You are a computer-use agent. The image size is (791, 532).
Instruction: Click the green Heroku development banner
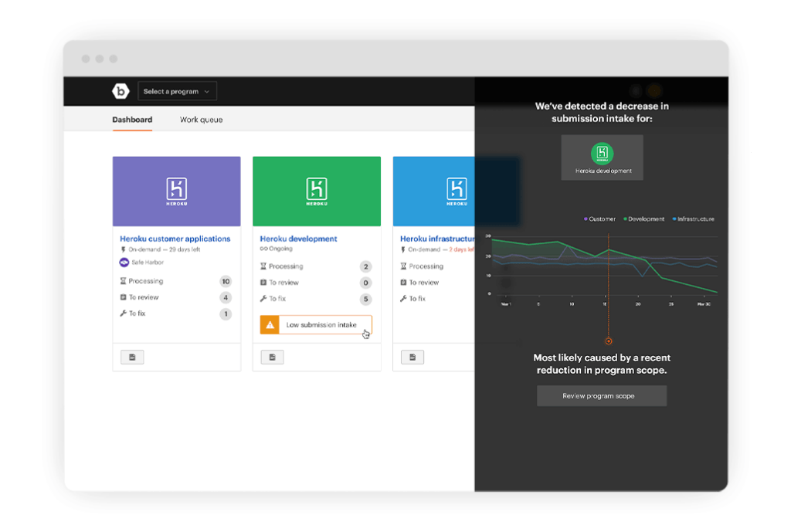pos(317,191)
